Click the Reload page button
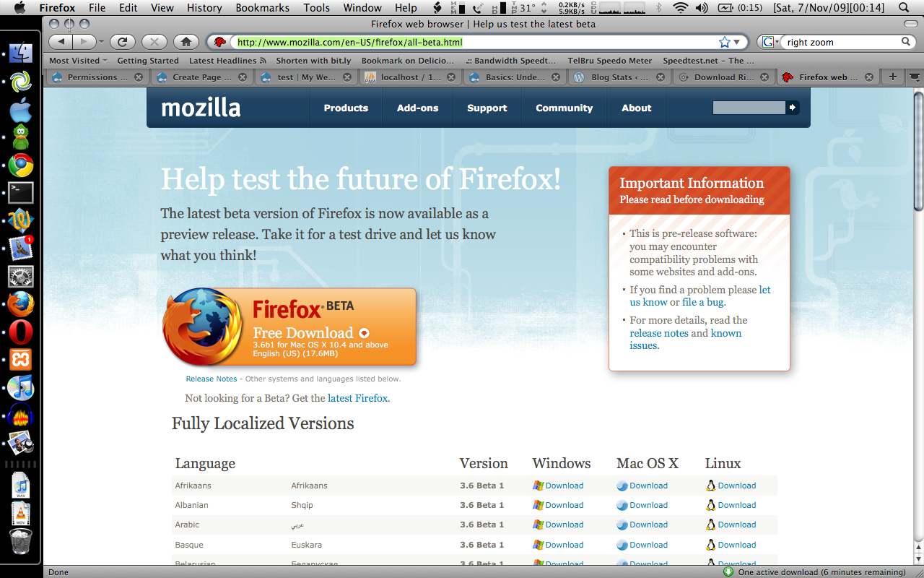Screen dimensions: 924x578 click(122, 42)
